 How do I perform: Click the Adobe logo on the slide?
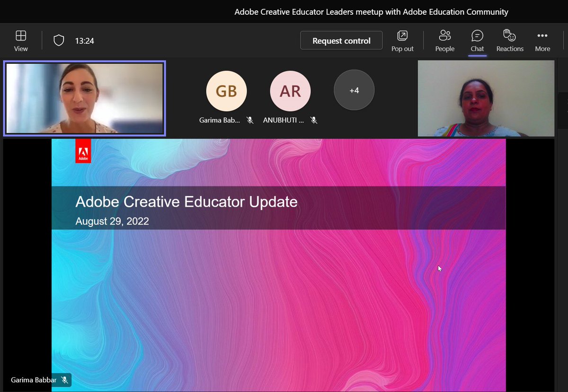[x=83, y=150]
